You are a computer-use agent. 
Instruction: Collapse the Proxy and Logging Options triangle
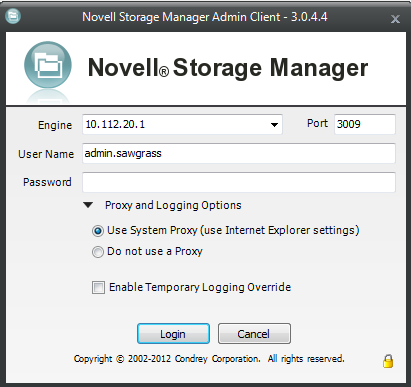pos(88,205)
